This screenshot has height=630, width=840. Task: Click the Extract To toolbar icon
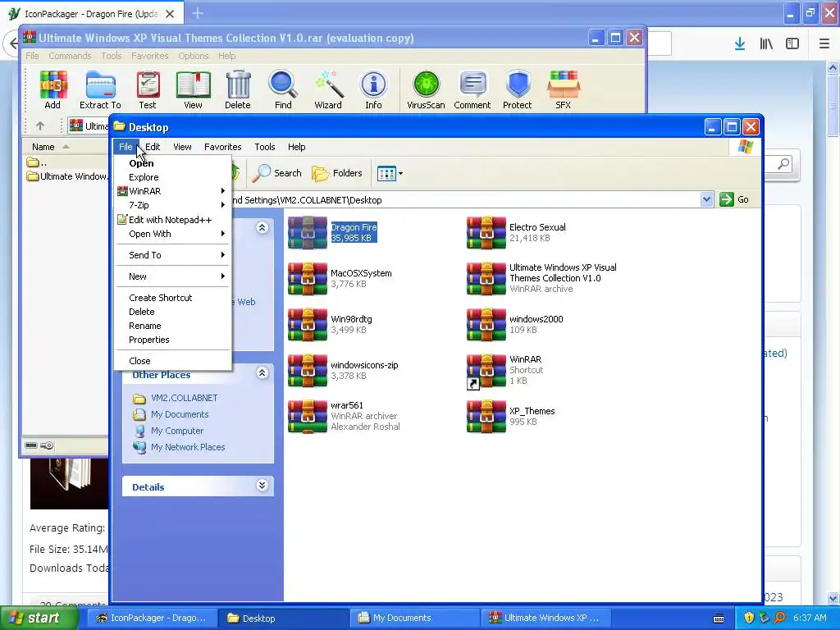pyautogui.click(x=100, y=90)
